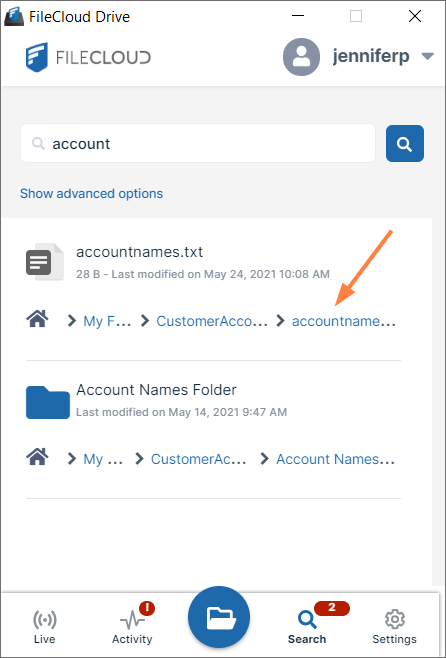Open CustomerAc... breadcrumb in second result
Image resolution: width=446 pixels, height=658 pixels.
click(198, 459)
